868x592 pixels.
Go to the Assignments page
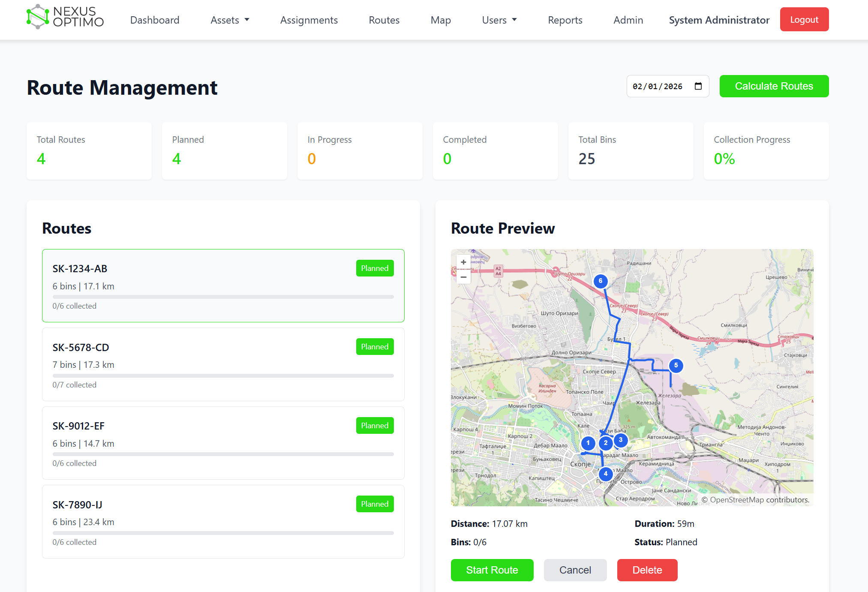(309, 20)
